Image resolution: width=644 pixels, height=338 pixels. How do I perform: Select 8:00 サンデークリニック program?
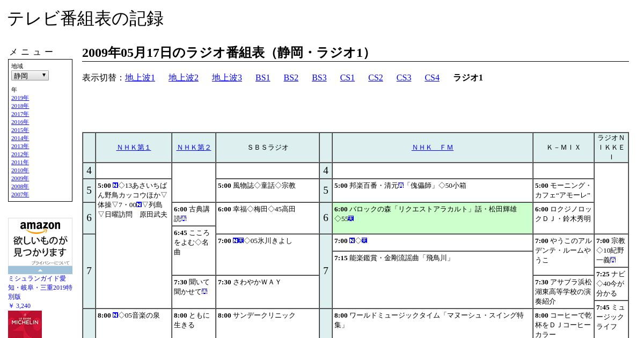click(x=268, y=324)
